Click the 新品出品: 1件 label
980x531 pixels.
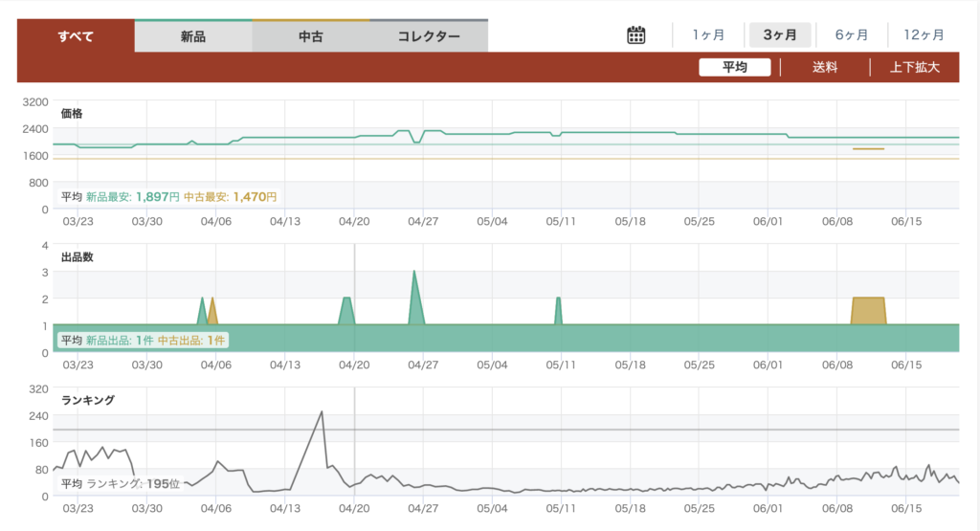(120, 341)
